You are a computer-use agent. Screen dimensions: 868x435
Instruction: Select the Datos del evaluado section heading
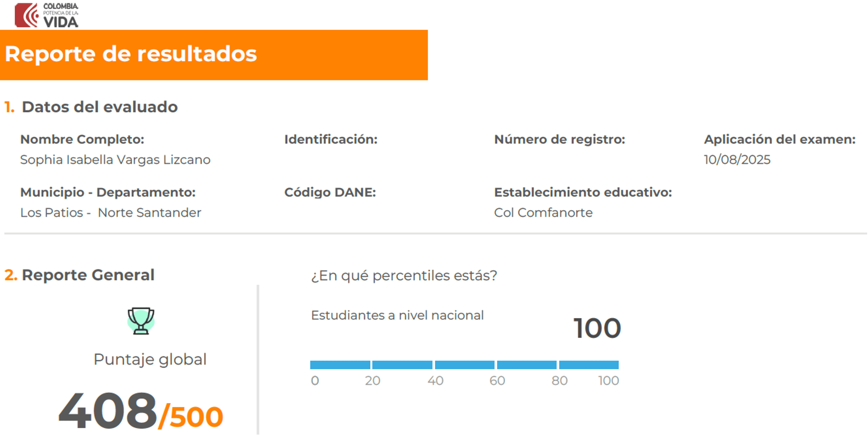coord(99,107)
